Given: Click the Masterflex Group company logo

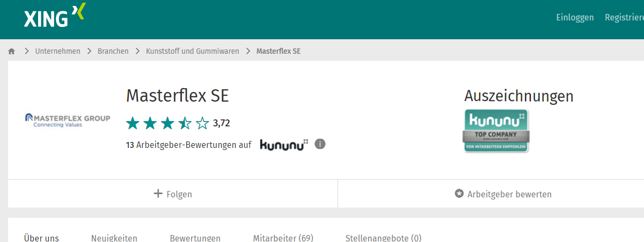Looking at the screenshot, I should (x=68, y=120).
